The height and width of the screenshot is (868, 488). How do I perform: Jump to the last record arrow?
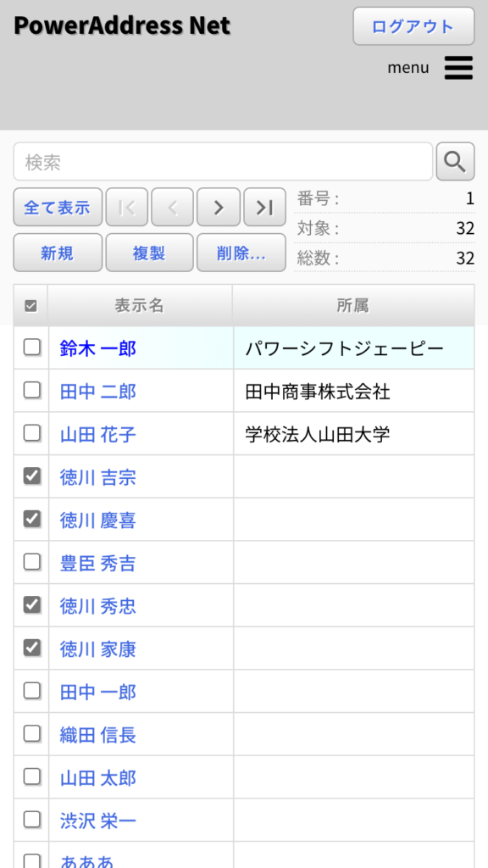(x=264, y=207)
